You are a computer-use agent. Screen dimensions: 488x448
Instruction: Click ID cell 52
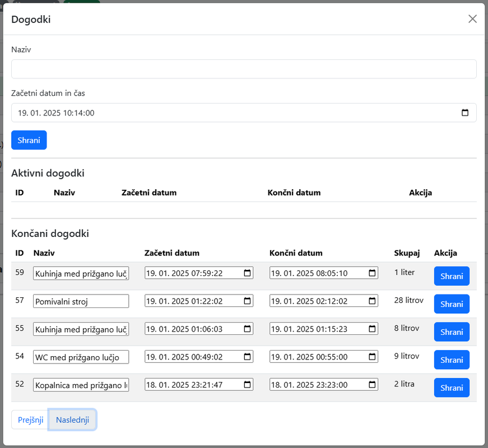tap(20, 384)
